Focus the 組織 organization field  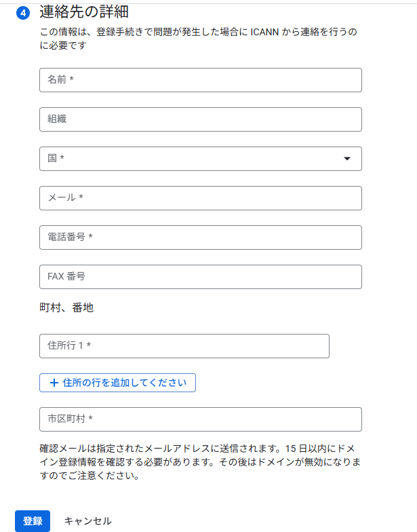201,119
